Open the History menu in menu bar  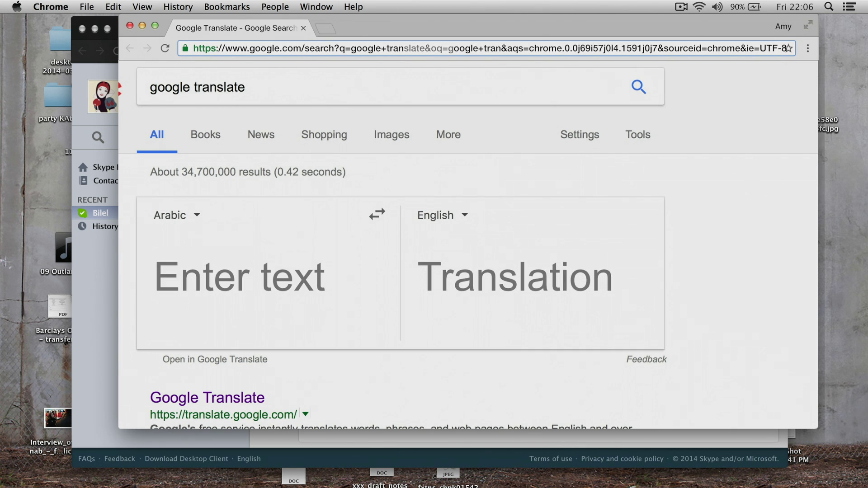pos(178,7)
